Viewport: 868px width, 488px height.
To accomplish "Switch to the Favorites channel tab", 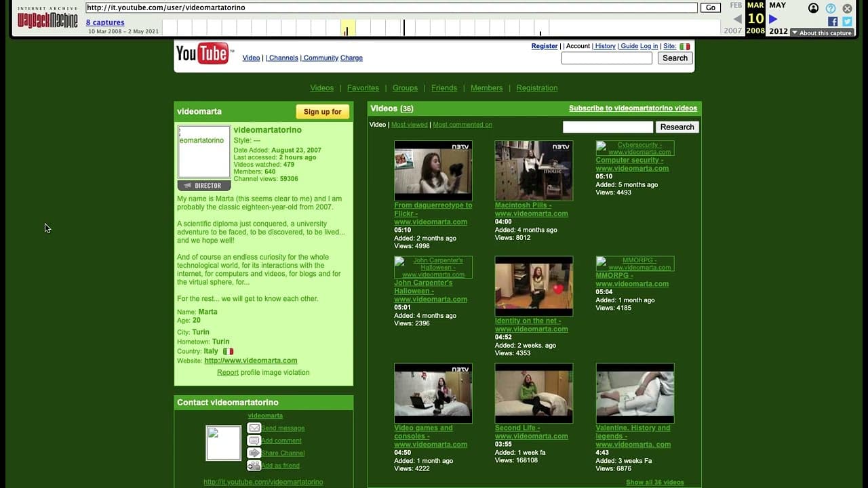I will [x=363, y=88].
